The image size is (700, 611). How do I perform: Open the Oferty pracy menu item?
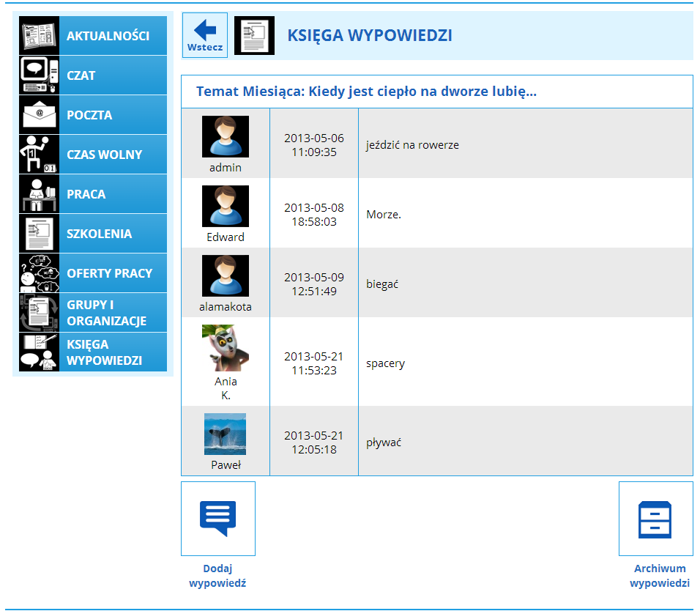(93, 273)
